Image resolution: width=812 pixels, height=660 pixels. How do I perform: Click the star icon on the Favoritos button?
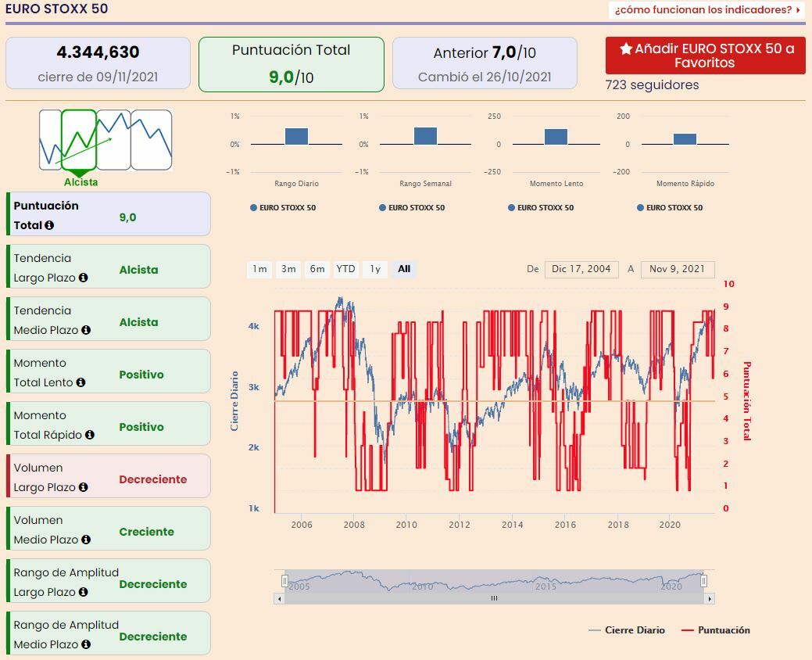click(626, 48)
